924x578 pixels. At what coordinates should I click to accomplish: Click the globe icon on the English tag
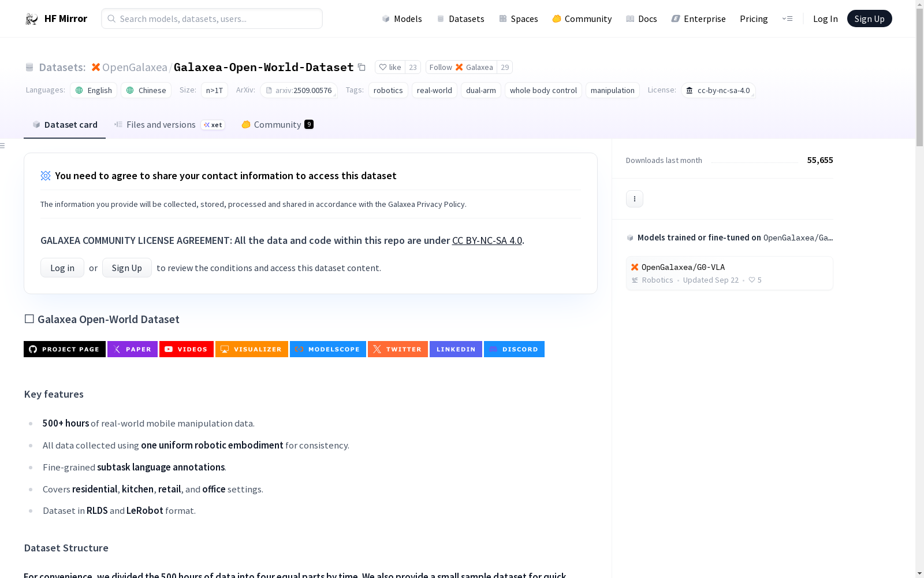click(79, 90)
